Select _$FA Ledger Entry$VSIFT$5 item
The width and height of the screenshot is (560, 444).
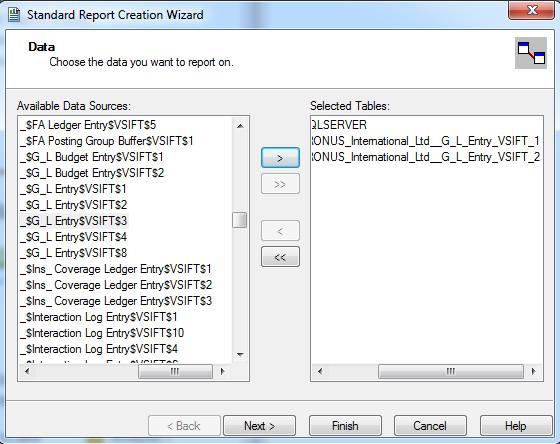click(x=88, y=125)
